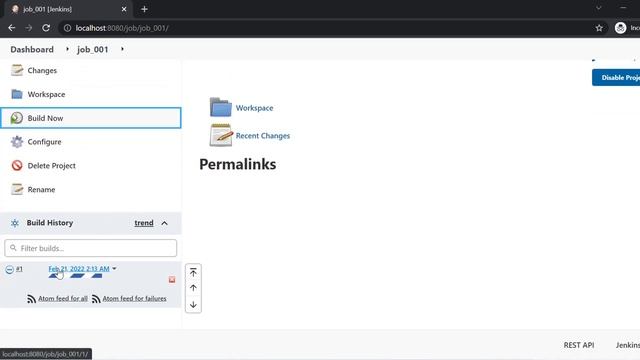
Task: Open the Changes sidebar icon
Action: pyautogui.click(x=17, y=70)
